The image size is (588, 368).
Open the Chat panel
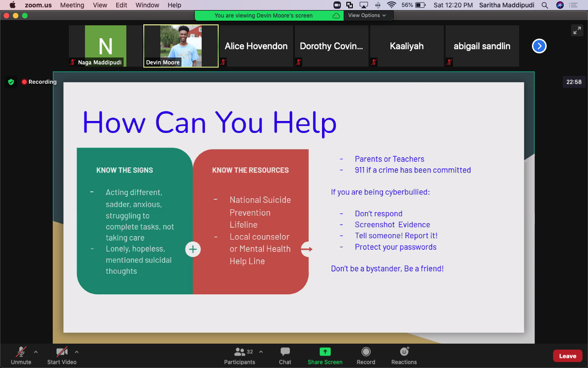coord(285,356)
